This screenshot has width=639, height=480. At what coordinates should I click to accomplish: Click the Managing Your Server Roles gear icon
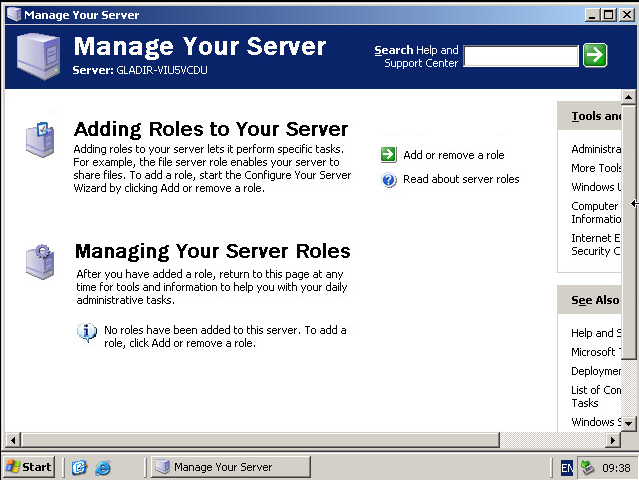pos(41,260)
